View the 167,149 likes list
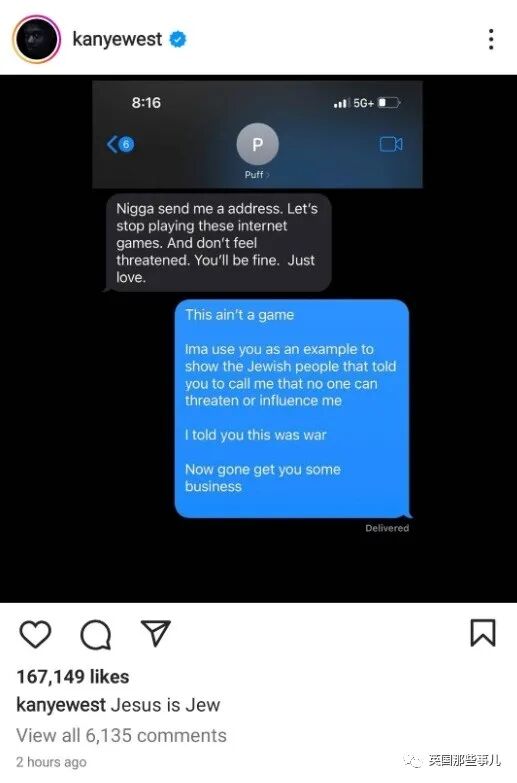 73,677
